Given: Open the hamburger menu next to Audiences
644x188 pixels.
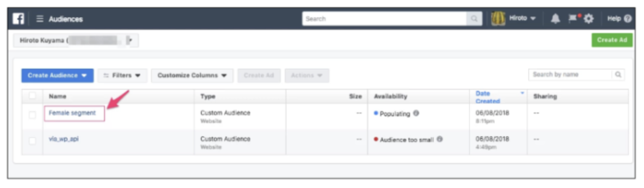Looking at the screenshot, I should pyautogui.click(x=40, y=19).
